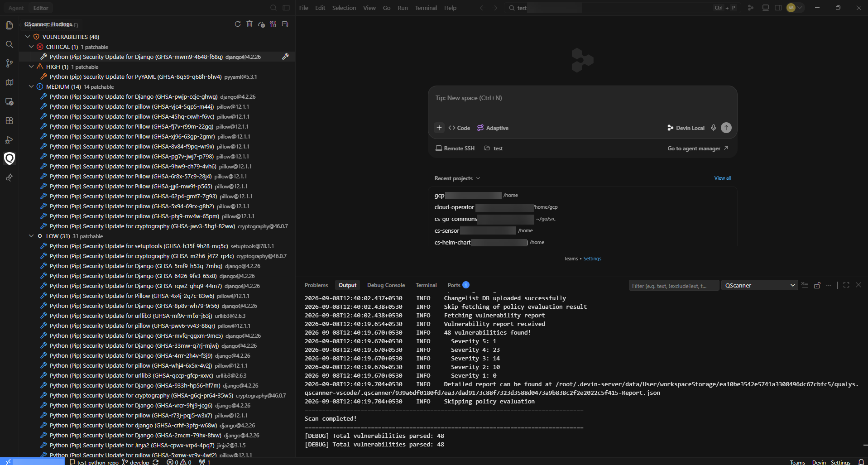The image size is (868, 465).
Task: Clear findings with the trash icon
Action: tap(249, 24)
